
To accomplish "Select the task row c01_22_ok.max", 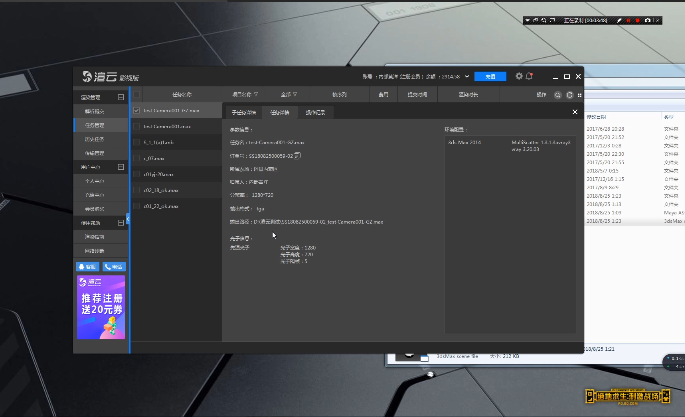I will tap(176, 206).
